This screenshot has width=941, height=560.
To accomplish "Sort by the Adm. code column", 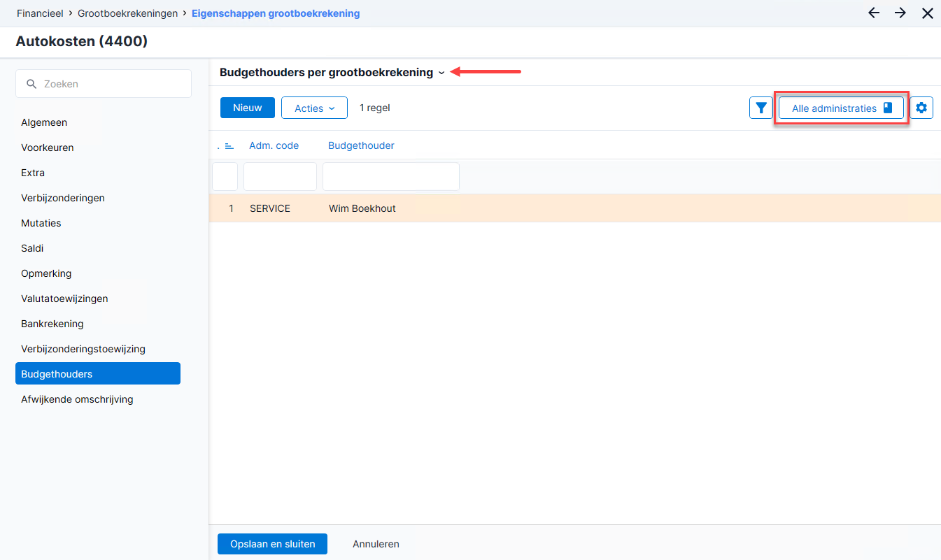I will (x=274, y=146).
